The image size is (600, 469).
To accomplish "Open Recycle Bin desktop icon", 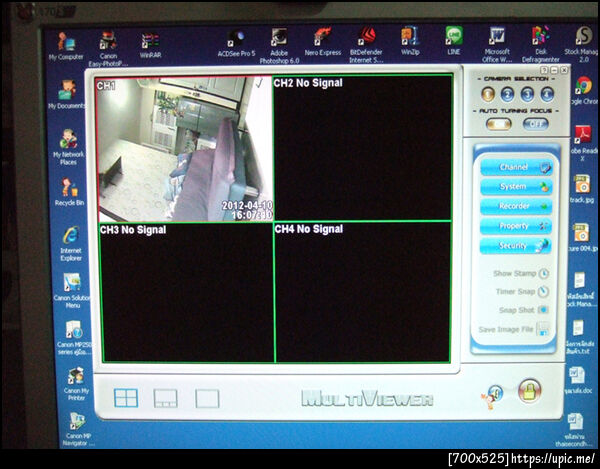I will (69, 192).
